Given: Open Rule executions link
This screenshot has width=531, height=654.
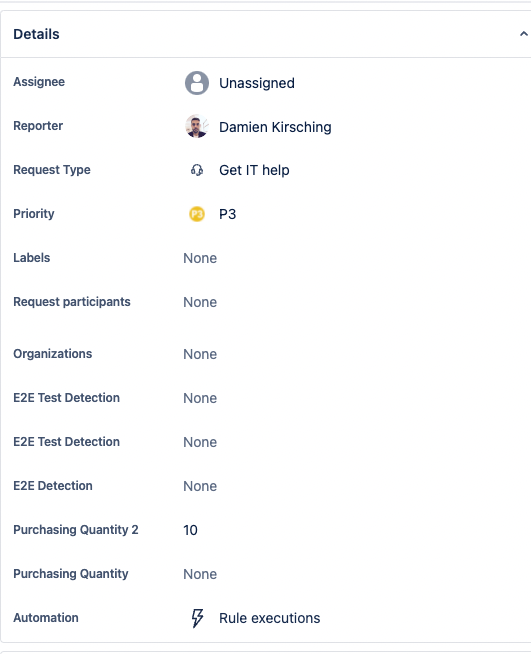Looking at the screenshot, I should pyautogui.click(x=269, y=618).
